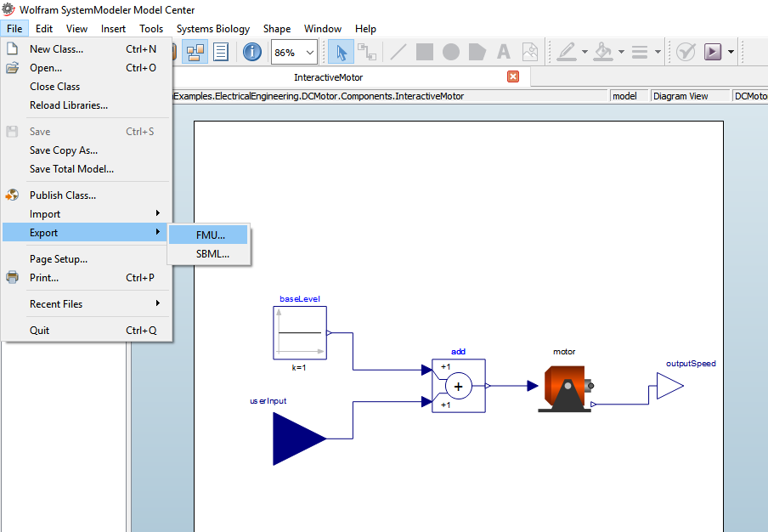This screenshot has height=532, width=768.
Task: Open the Systems Biology menu
Action: click(x=213, y=29)
